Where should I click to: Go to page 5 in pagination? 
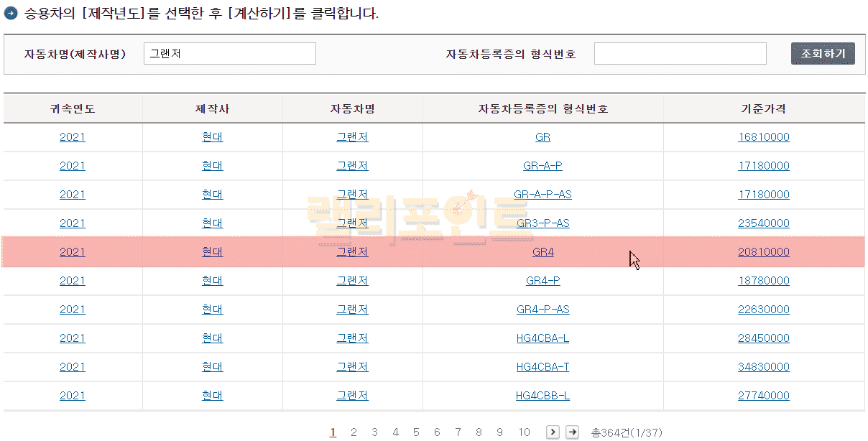416,432
